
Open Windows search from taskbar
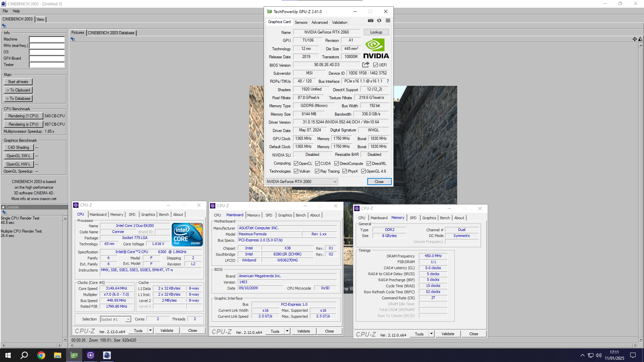click(x=24, y=355)
